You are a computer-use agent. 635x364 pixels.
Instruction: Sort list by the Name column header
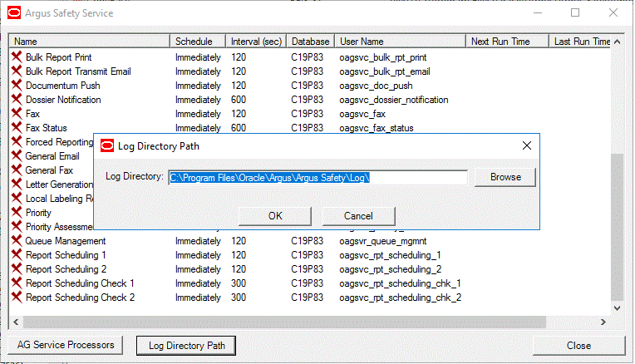tap(90, 42)
